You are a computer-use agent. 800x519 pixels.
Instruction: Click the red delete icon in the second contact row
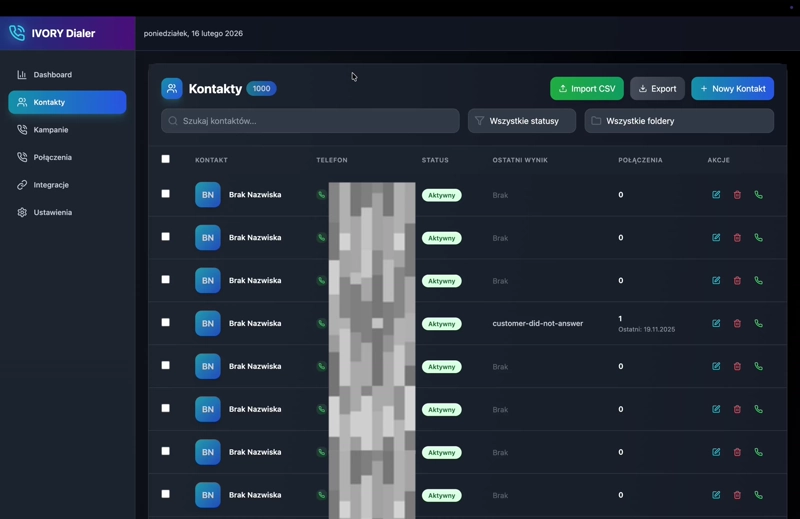(x=737, y=238)
